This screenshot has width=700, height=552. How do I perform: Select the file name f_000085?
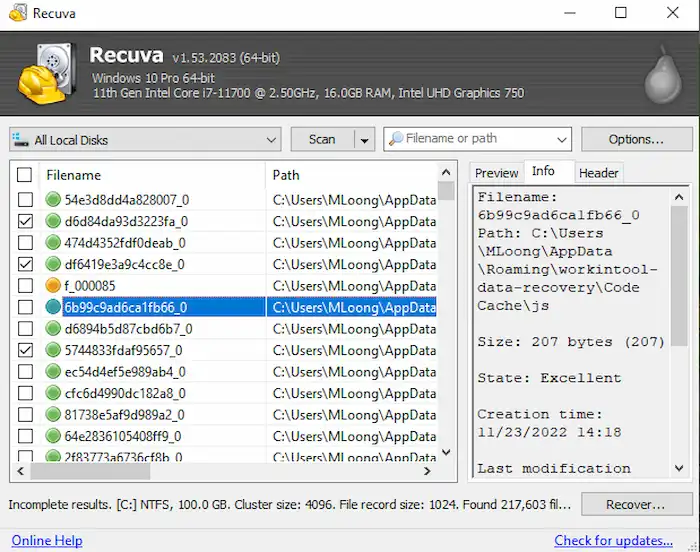[90, 285]
